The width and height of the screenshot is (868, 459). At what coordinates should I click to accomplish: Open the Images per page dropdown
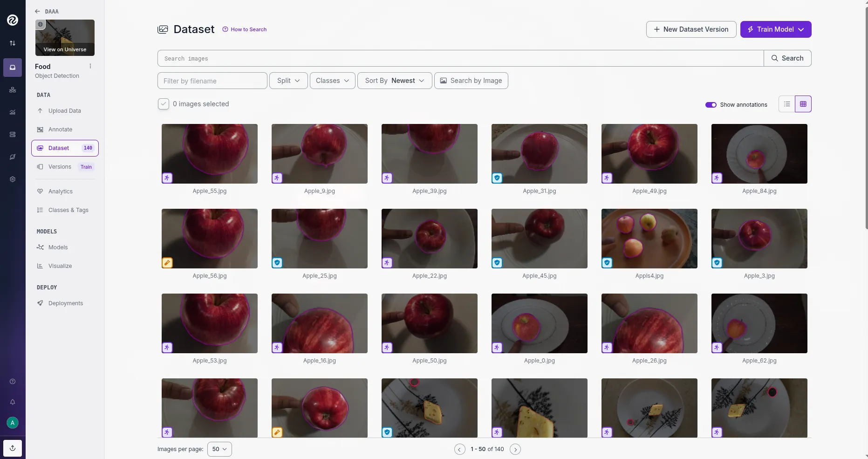click(x=219, y=449)
